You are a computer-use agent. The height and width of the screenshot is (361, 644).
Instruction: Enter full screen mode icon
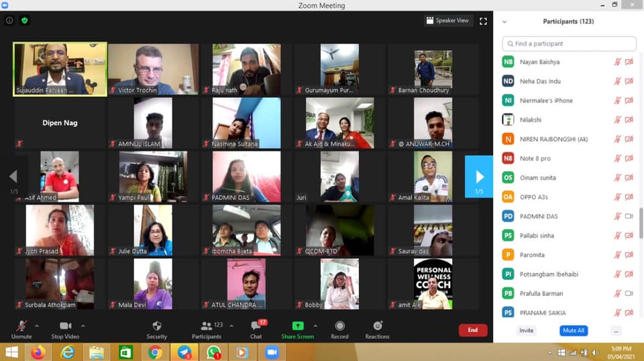483,21
